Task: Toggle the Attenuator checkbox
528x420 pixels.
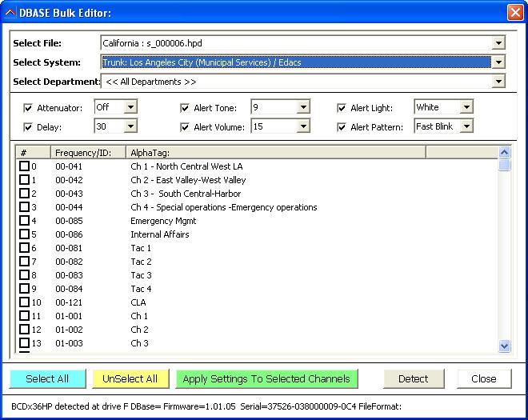Action: [x=28, y=108]
